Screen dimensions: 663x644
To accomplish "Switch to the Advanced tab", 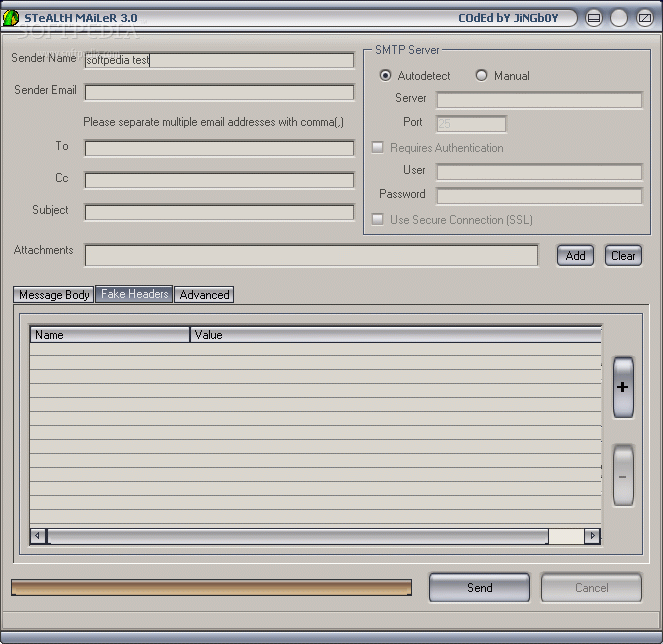I will pos(204,295).
